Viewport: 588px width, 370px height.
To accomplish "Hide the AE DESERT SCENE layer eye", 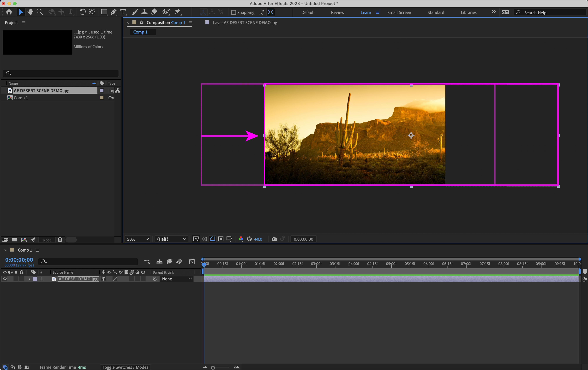I will pyautogui.click(x=5, y=279).
